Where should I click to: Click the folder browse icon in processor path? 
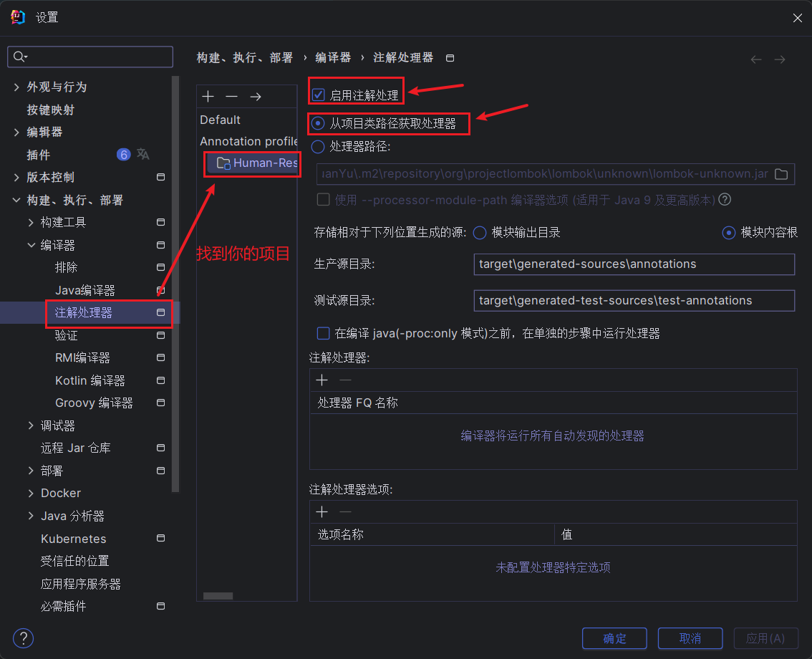coord(781,174)
